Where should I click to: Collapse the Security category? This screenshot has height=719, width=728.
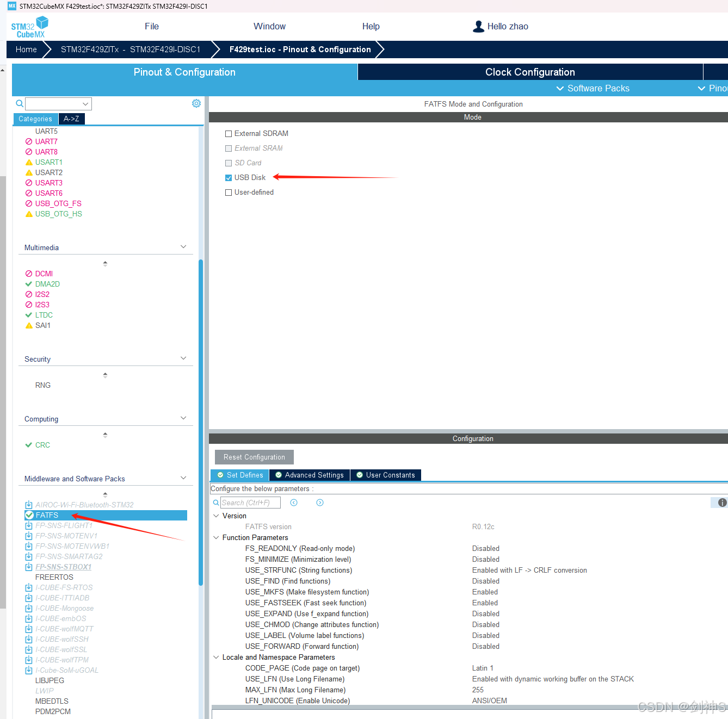click(x=183, y=358)
